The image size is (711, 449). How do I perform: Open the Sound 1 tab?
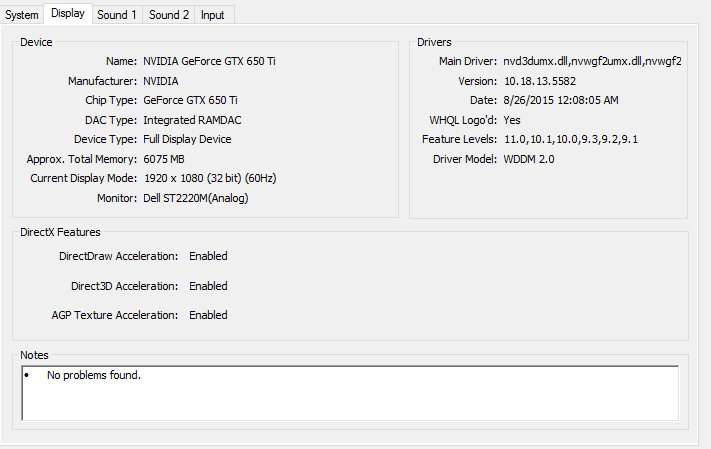point(116,15)
